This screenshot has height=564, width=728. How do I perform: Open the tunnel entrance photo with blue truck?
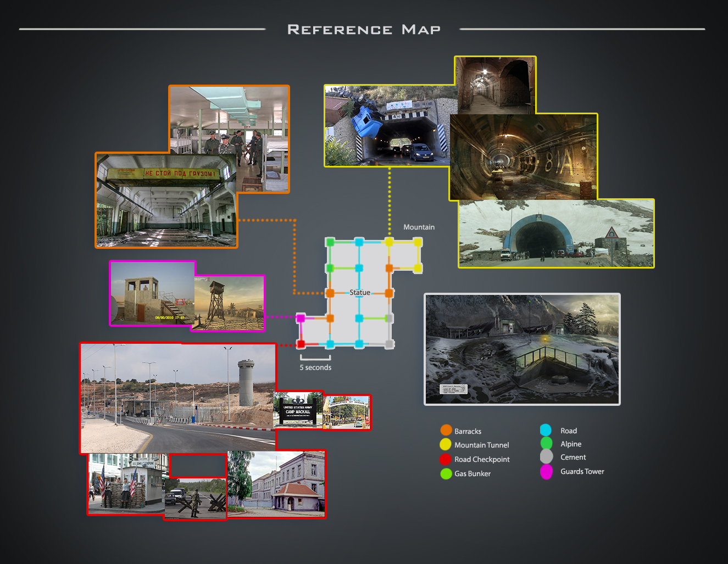pos(388,126)
